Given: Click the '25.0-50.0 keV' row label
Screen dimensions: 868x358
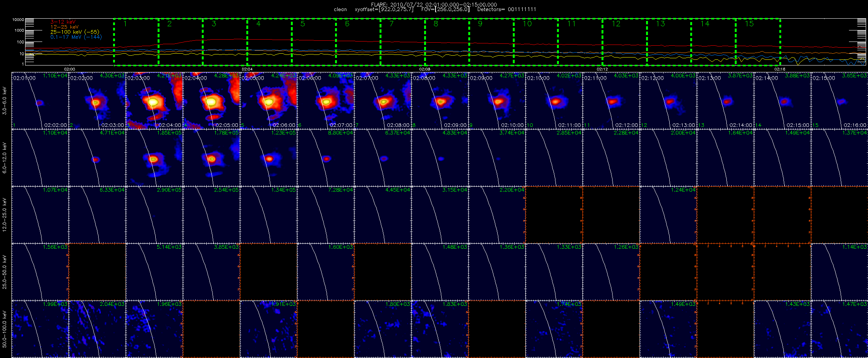Looking at the screenshot, I should 5,272.
